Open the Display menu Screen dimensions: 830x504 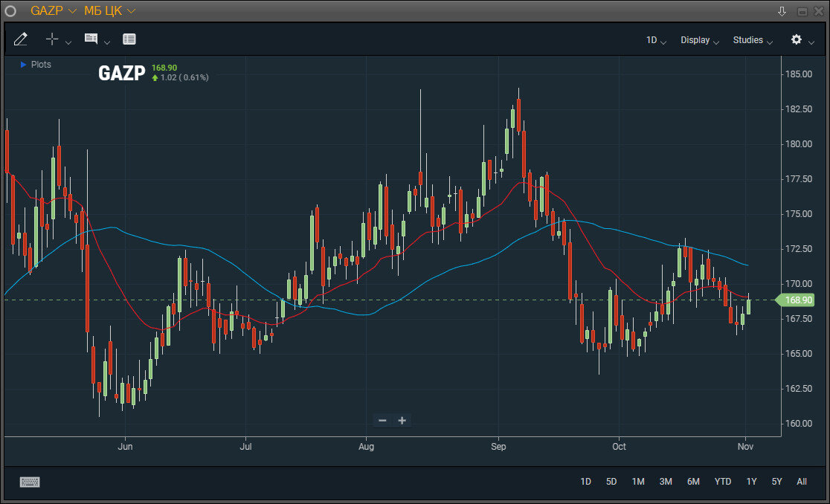(x=700, y=40)
